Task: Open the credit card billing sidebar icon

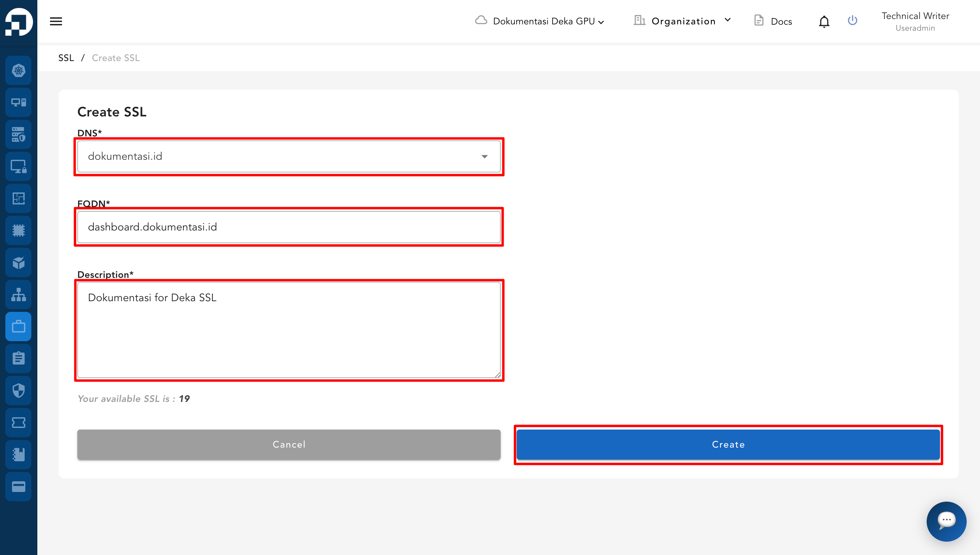Action: pyautogui.click(x=18, y=487)
